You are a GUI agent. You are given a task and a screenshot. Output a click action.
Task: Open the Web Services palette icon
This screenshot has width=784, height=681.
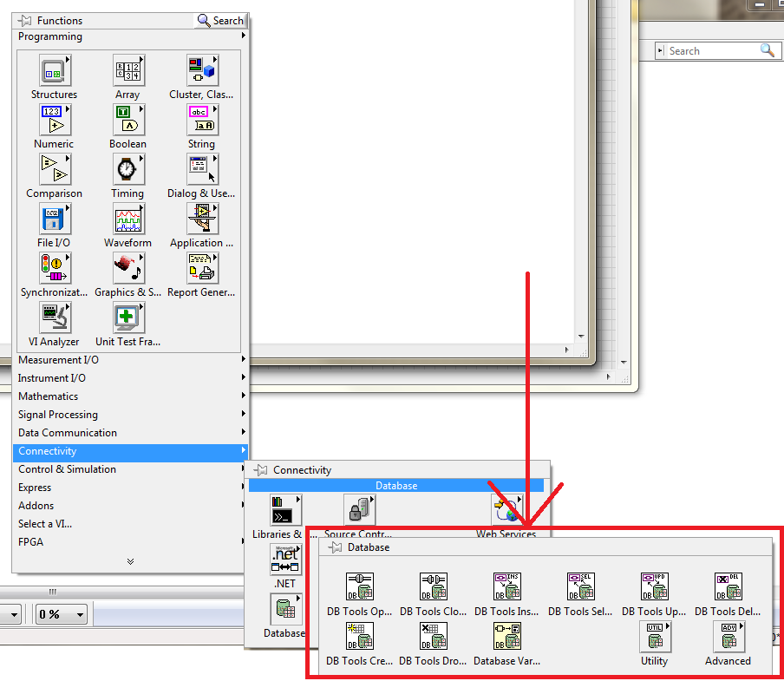(x=507, y=510)
